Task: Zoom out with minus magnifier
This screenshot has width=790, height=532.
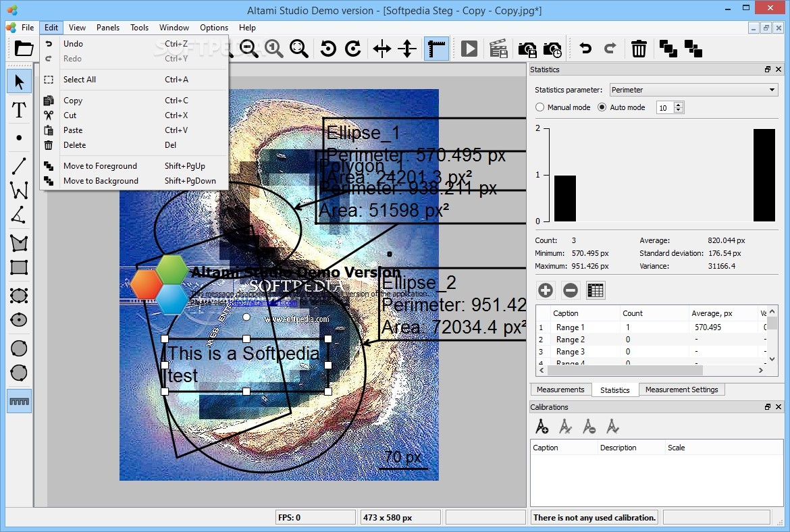Action: click(249, 49)
